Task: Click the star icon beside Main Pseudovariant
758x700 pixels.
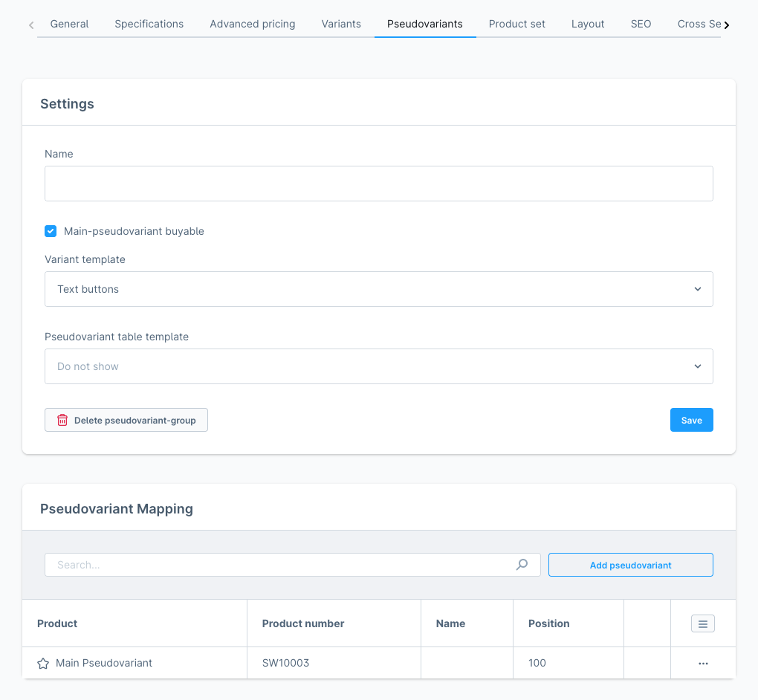Action: pyautogui.click(x=43, y=664)
